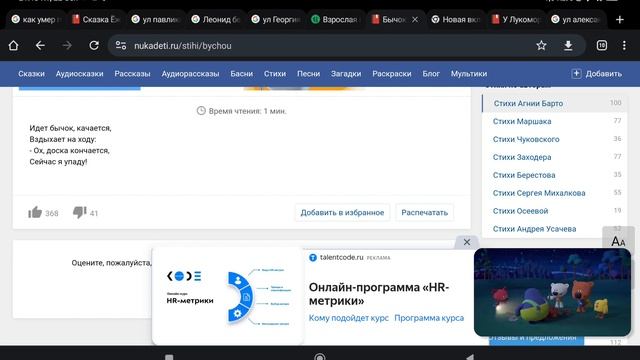This screenshot has width=640, height=360.
Task: Click the talentcode.ru ad source label
Action: 342,258
